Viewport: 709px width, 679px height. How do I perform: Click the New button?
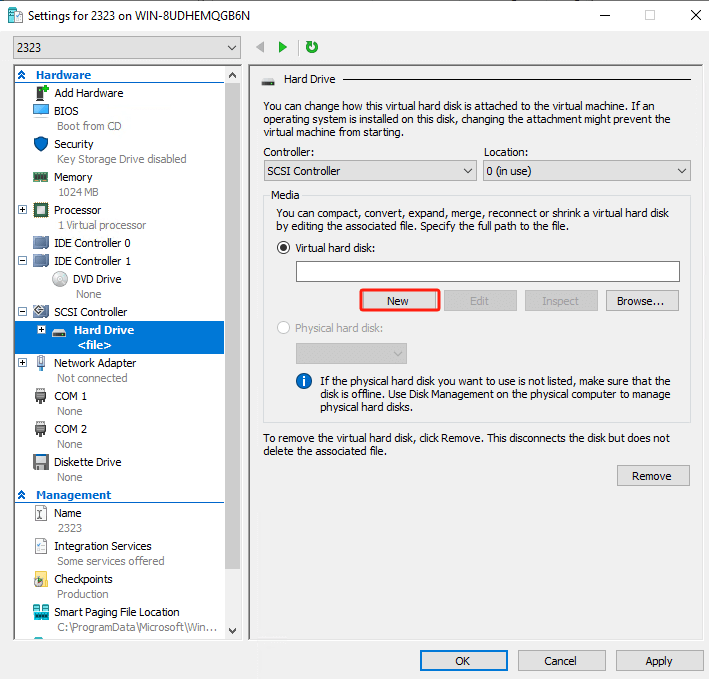tap(399, 301)
